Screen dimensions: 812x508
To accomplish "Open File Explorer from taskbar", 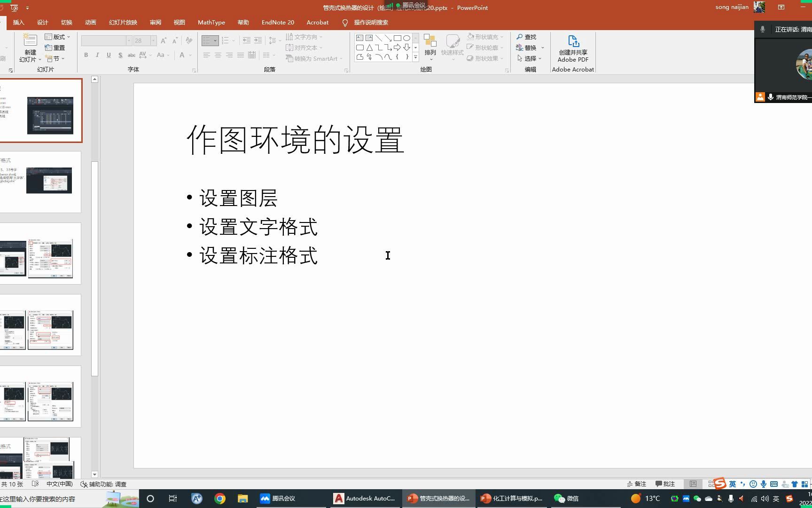I will click(242, 499).
